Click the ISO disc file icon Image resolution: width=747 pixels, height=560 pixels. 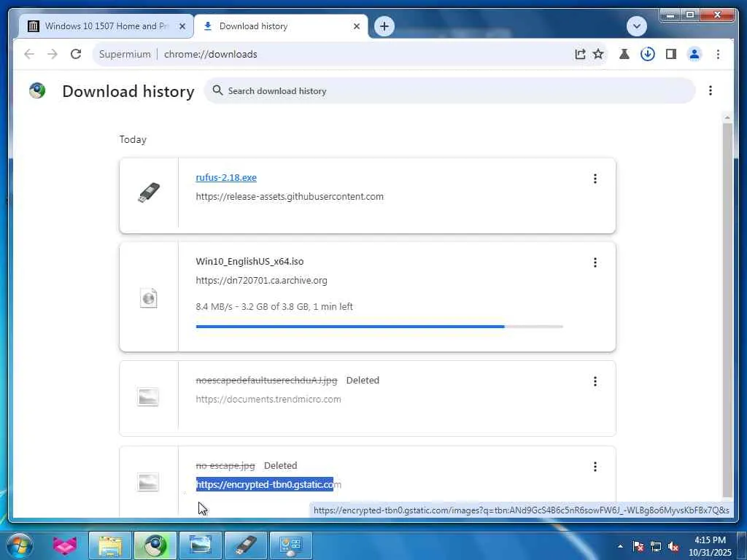tap(149, 298)
